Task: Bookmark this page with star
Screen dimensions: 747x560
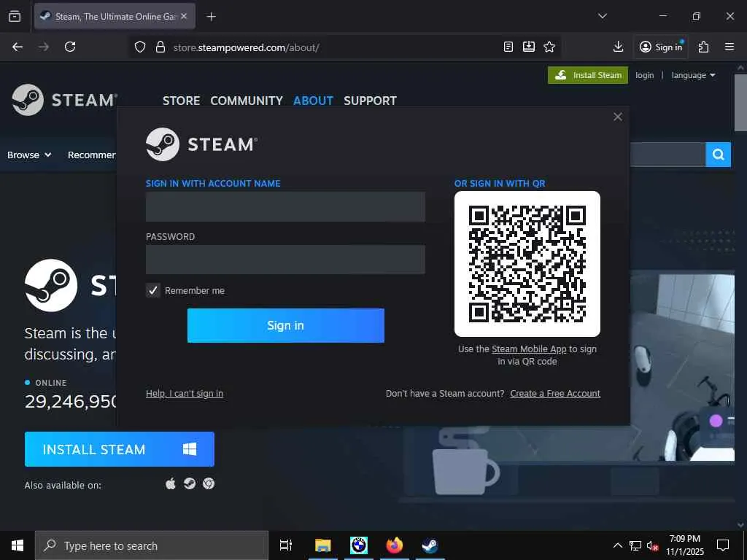Action: (x=549, y=47)
